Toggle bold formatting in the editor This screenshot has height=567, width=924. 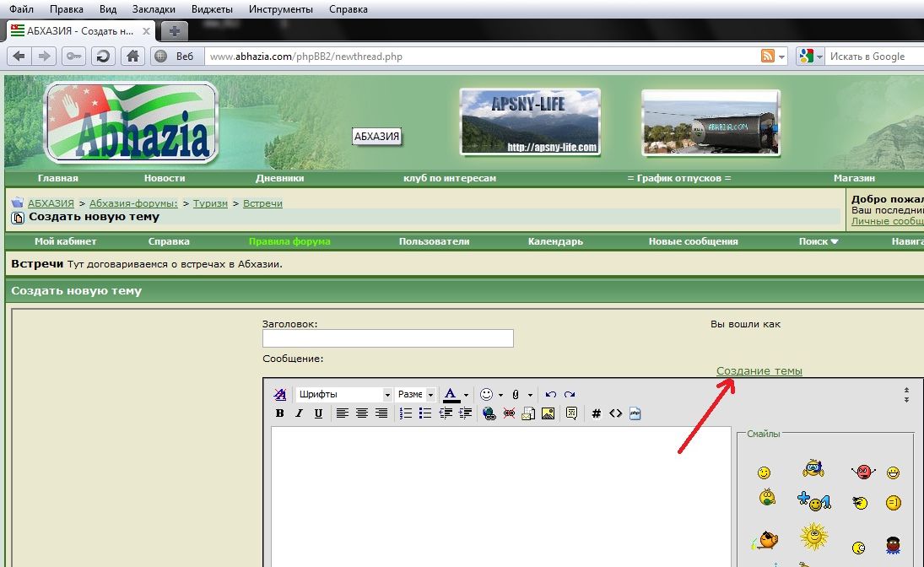(x=280, y=413)
